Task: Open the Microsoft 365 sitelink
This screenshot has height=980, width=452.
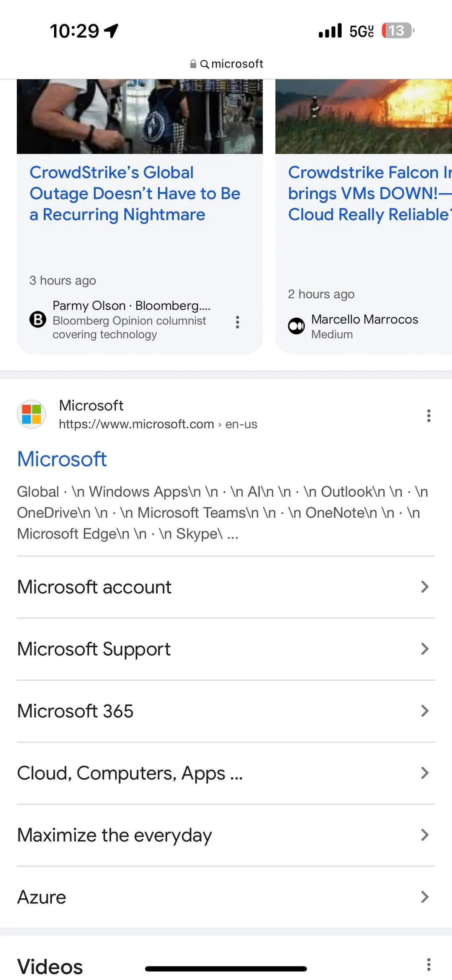Action: tap(75, 711)
